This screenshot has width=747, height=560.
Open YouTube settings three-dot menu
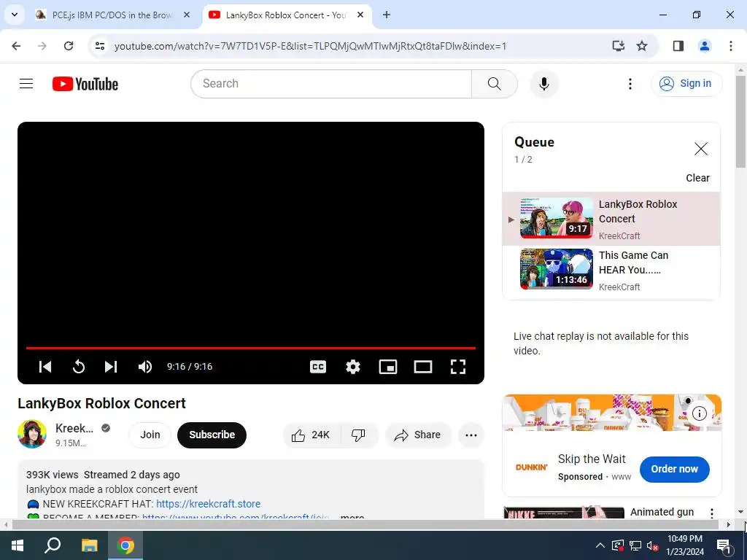pyautogui.click(x=630, y=84)
